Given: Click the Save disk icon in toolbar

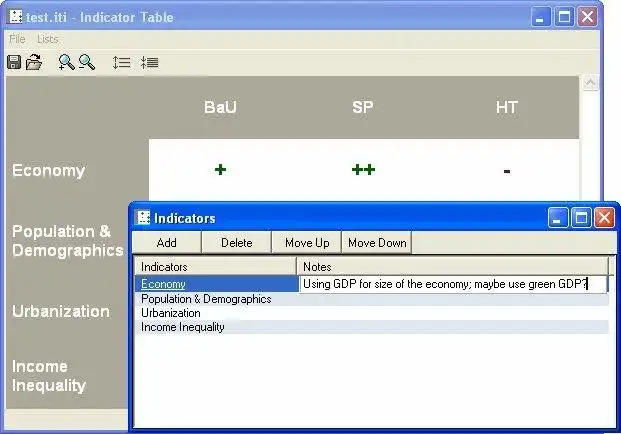Looking at the screenshot, I should [x=14, y=62].
